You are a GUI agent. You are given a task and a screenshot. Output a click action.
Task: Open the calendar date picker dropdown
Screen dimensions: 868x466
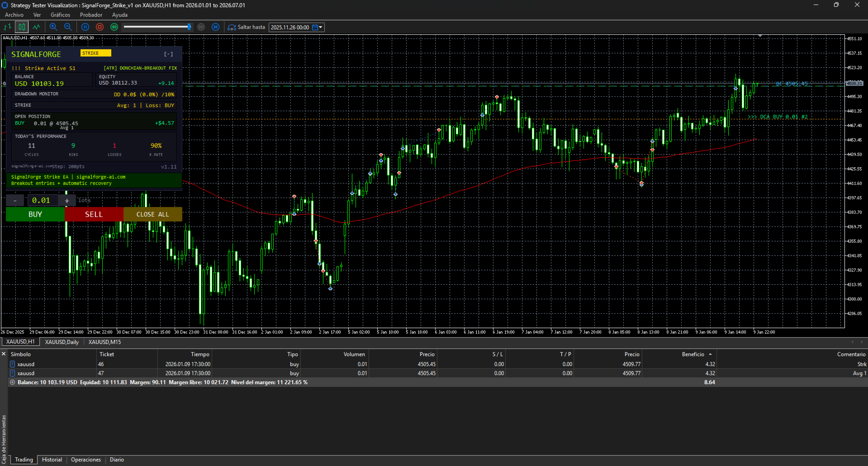coord(318,28)
